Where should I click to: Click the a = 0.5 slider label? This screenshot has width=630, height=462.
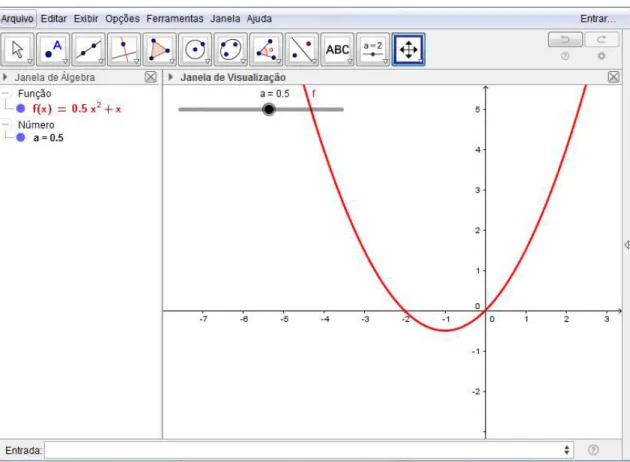pos(274,94)
